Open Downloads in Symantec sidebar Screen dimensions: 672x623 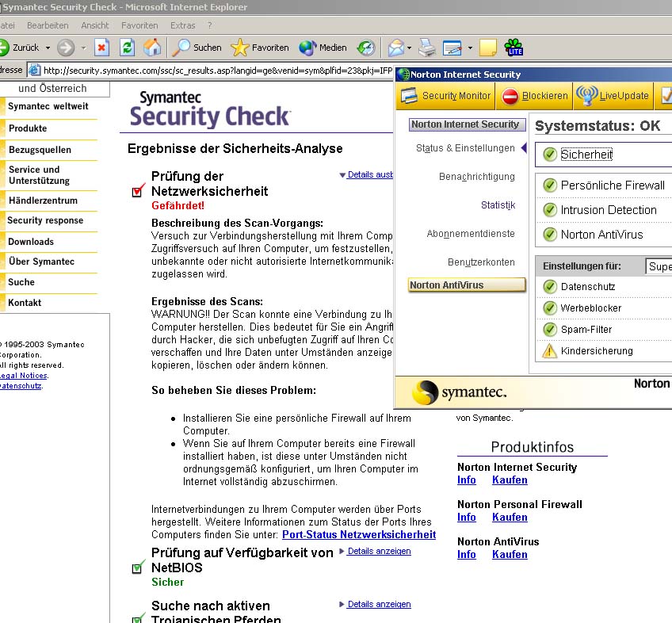pyautogui.click(x=31, y=242)
